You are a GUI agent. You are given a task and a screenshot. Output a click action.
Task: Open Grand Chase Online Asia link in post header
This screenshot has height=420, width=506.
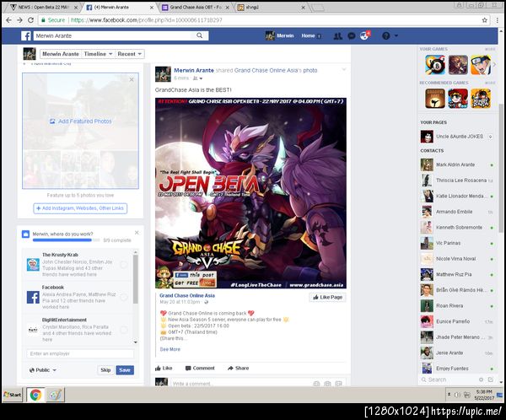(268, 70)
